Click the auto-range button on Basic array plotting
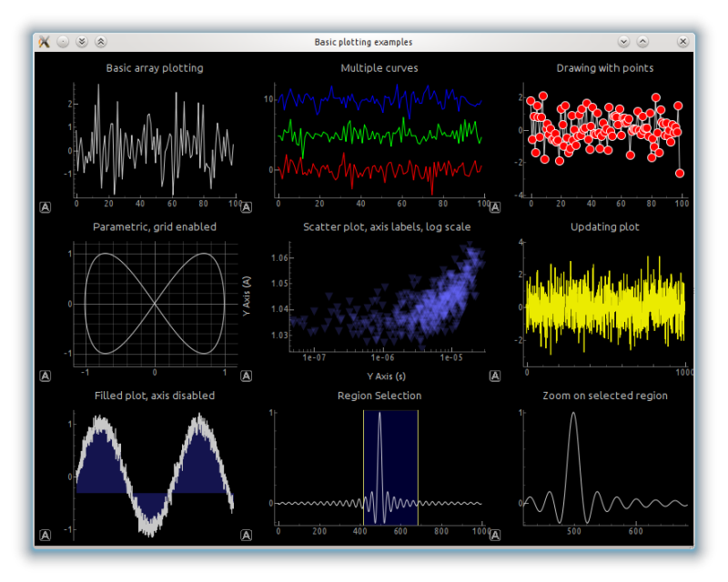Image resolution: width=728 pixels, height=582 pixels. (x=45, y=206)
